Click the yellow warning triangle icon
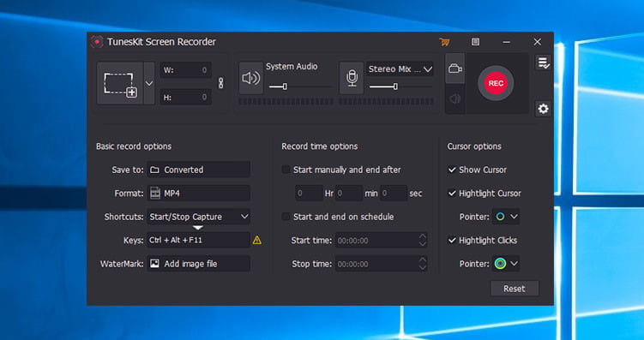The height and width of the screenshot is (340, 644). (x=257, y=241)
